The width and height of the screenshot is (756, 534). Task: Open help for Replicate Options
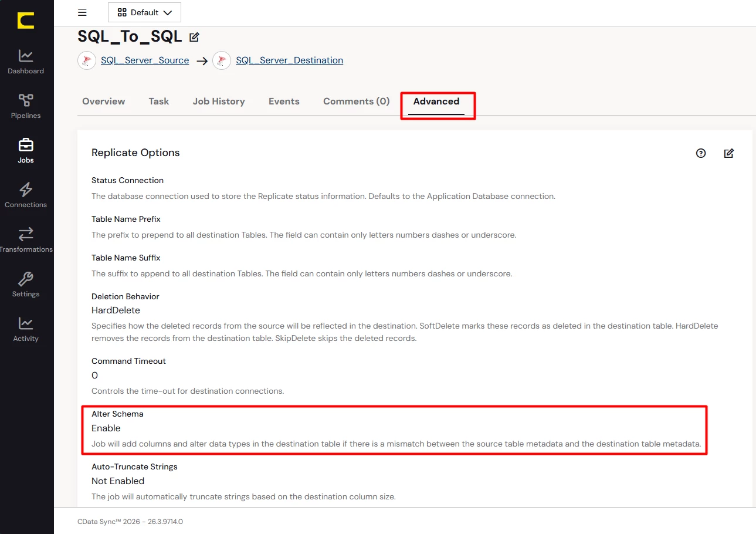pos(701,153)
